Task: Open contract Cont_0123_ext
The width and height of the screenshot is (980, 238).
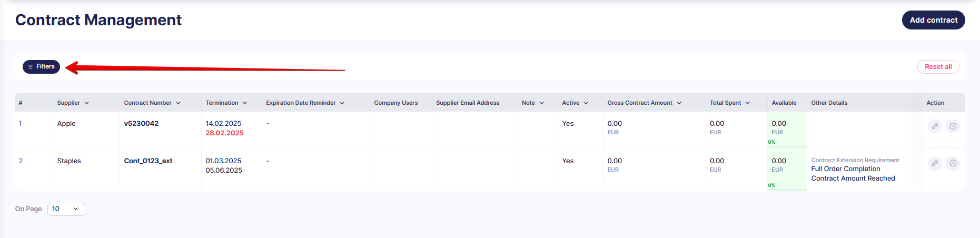Action: pyautogui.click(x=148, y=161)
